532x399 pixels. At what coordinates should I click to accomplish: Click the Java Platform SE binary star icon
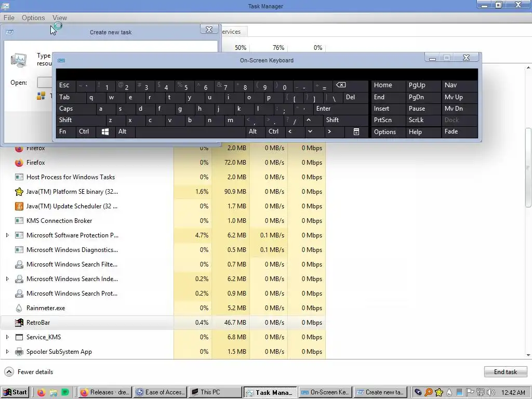pyautogui.click(x=19, y=192)
